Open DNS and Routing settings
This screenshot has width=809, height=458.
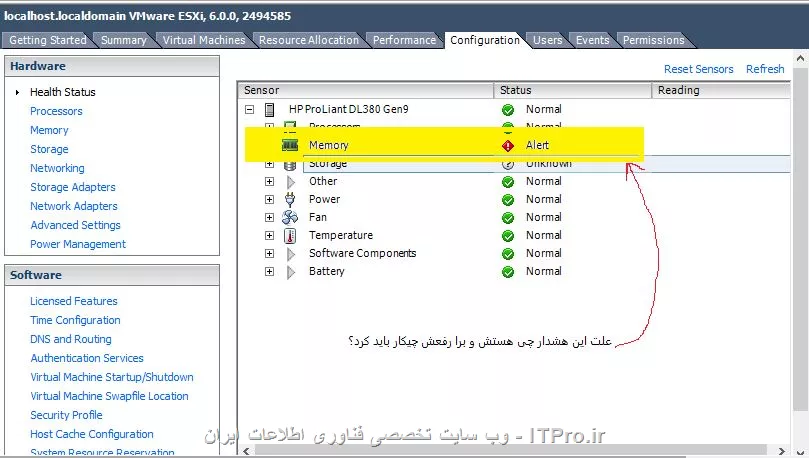point(71,339)
